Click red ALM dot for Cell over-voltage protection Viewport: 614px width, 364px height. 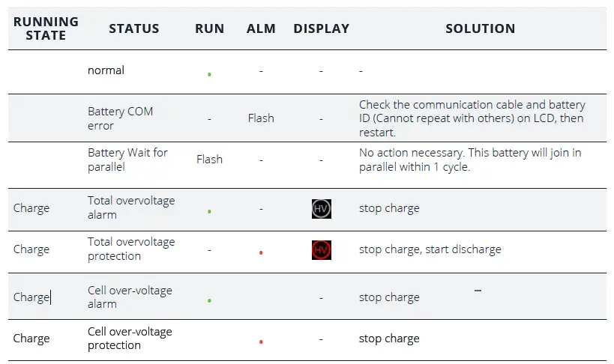pyautogui.click(x=261, y=342)
